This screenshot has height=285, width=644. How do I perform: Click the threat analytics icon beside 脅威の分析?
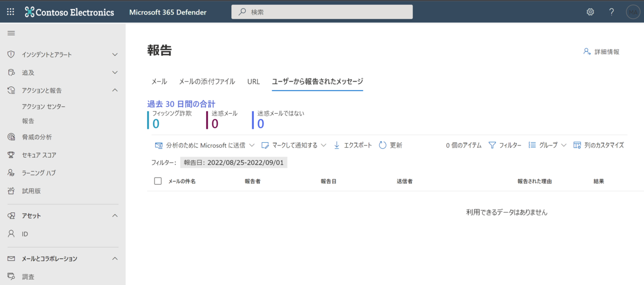11,137
